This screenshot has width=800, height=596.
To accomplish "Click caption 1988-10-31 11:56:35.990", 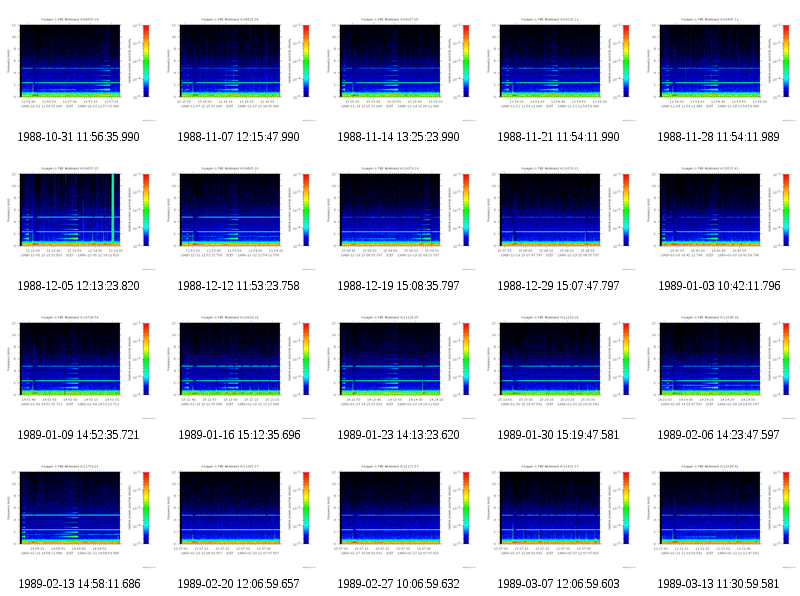I will [79, 137].
